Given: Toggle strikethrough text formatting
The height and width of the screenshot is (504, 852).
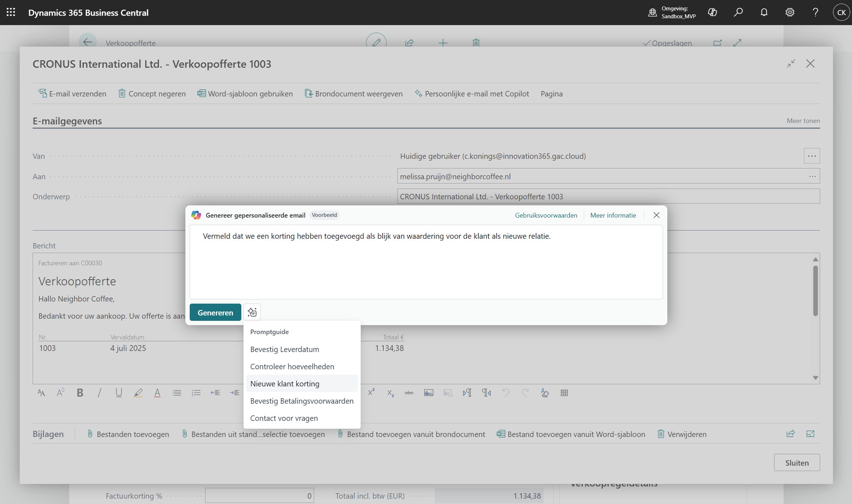Looking at the screenshot, I should click(x=409, y=393).
